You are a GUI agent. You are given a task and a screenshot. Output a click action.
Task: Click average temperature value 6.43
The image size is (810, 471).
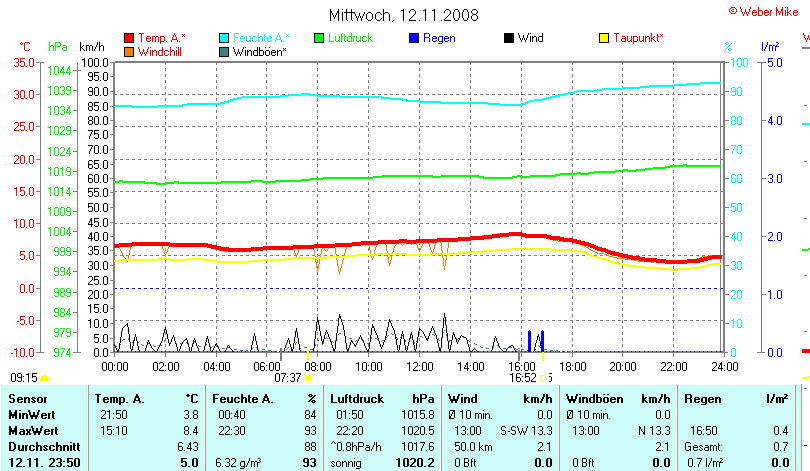[x=188, y=447]
